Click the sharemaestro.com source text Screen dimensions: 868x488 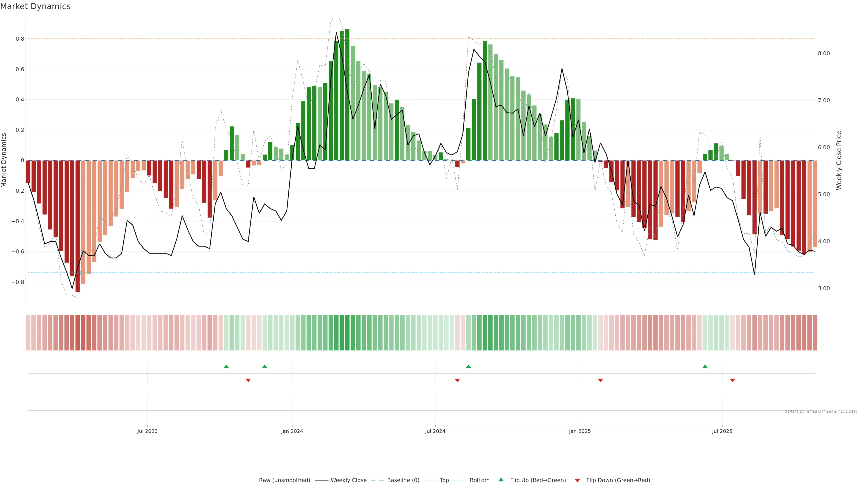(821, 411)
